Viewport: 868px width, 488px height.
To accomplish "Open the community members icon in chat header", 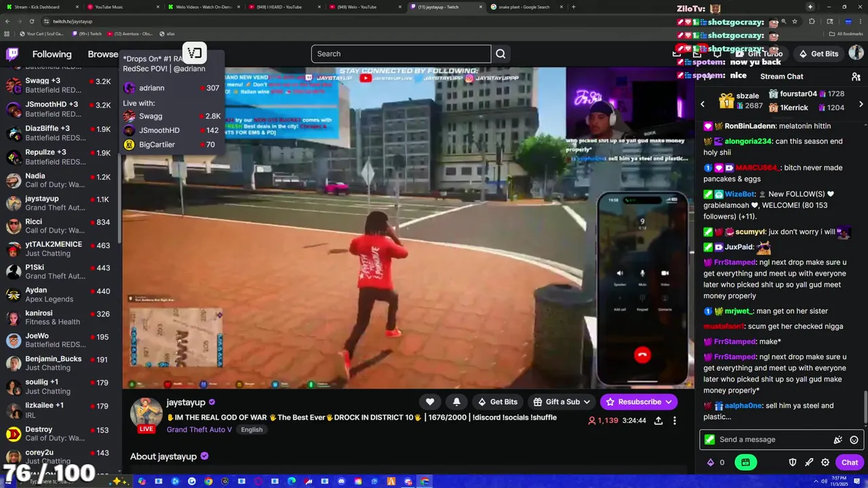I will (x=856, y=77).
